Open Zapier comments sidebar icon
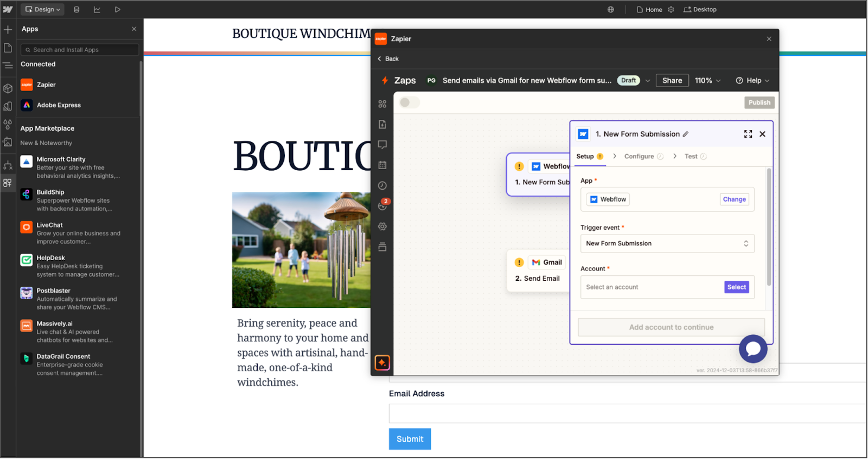The image size is (868, 459). click(x=382, y=145)
